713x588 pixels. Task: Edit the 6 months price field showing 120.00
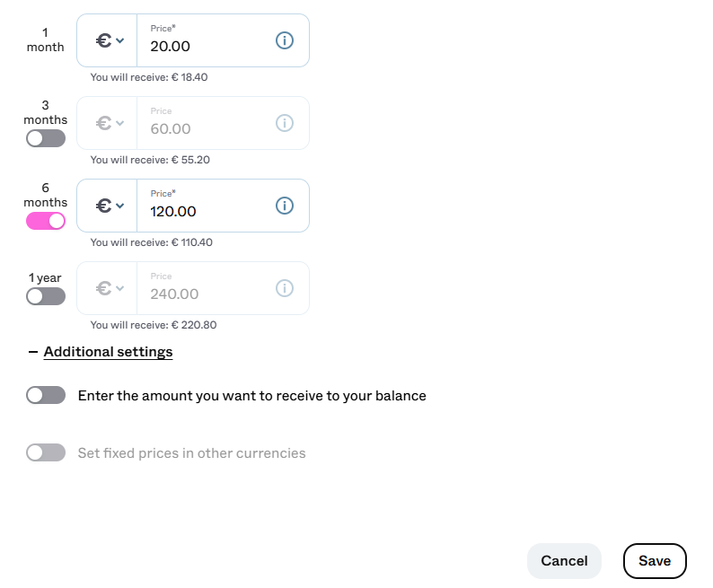205,206
